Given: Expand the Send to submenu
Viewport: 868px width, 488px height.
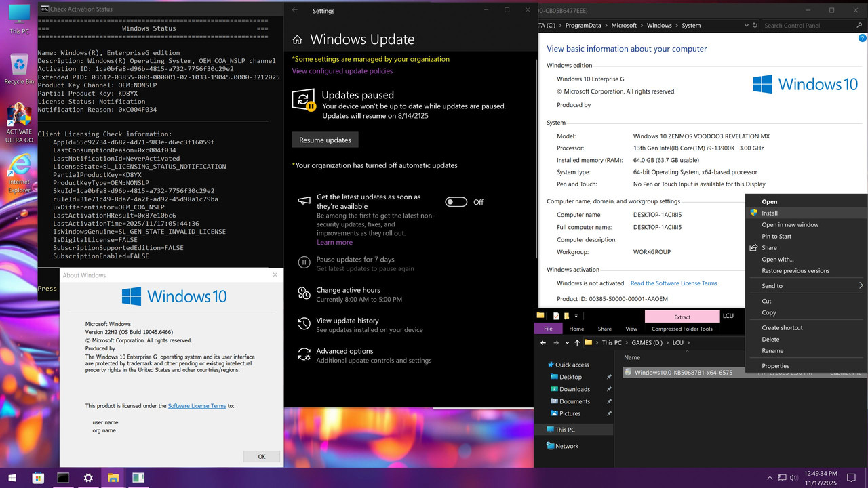Looking at the screenshot, I should (x=806, y=286).
